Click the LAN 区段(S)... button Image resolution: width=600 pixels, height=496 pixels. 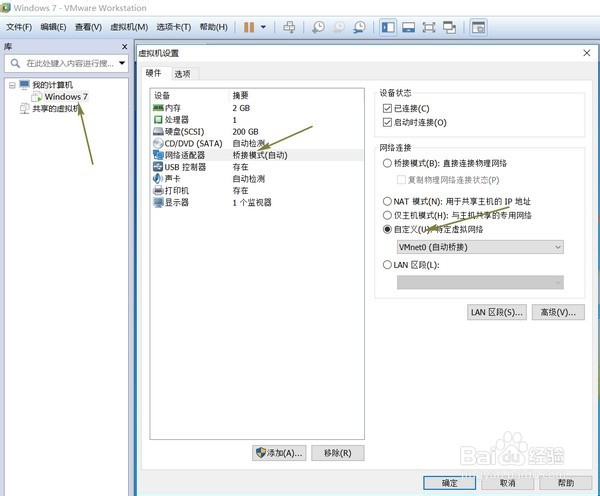point(497,312)
